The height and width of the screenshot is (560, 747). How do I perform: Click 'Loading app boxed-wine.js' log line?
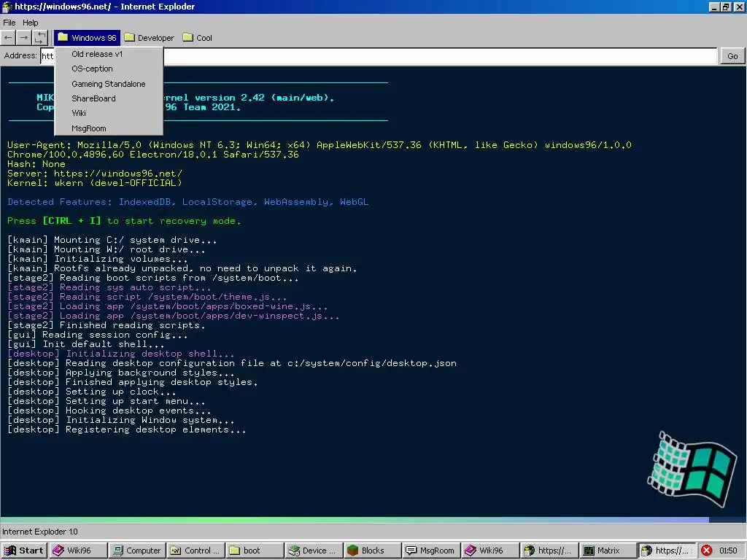167,306
